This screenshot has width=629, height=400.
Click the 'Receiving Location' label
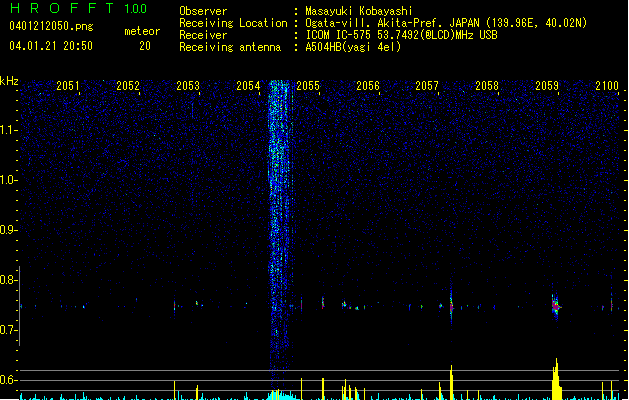coord(233,23)
